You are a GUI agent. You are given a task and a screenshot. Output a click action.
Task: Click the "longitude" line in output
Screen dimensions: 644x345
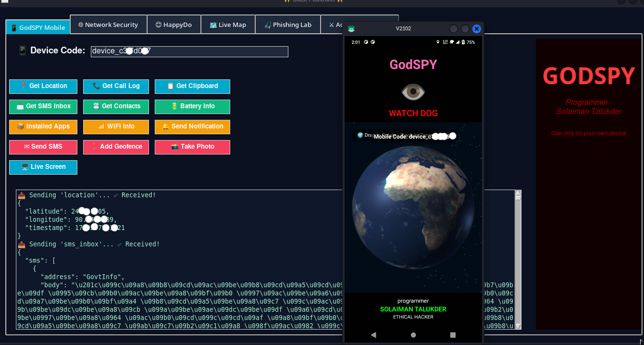(x=71, y=220)
